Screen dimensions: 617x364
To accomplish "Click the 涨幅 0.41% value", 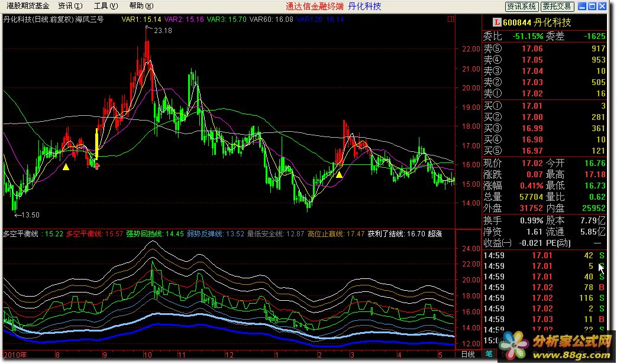I will 532,186.
